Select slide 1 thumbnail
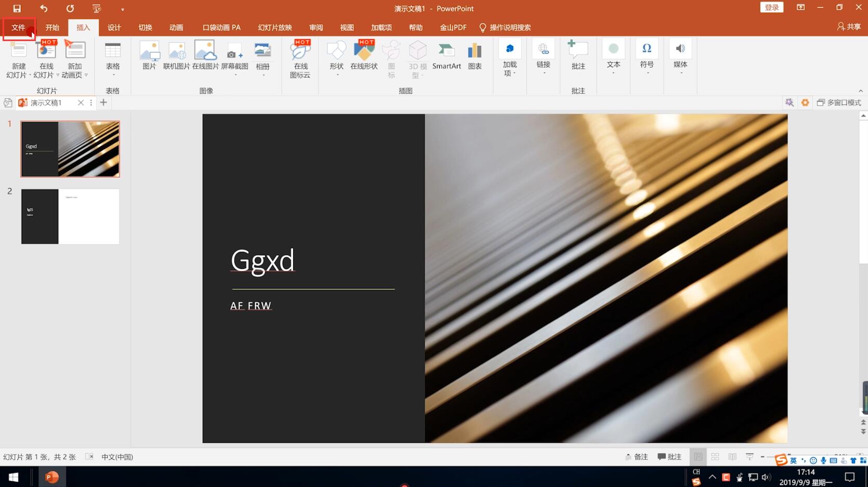The height and width of the screenshot is (487, 868). point(70,149)
